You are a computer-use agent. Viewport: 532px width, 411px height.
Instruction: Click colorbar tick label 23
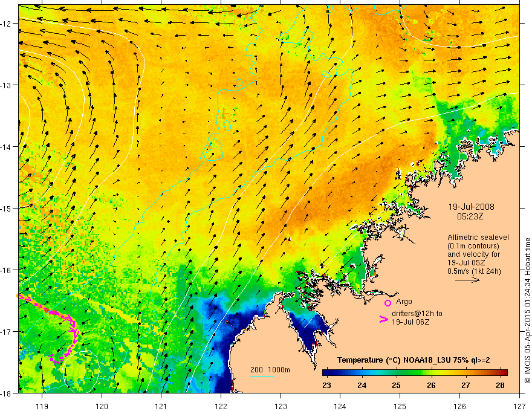coord(326,385)
